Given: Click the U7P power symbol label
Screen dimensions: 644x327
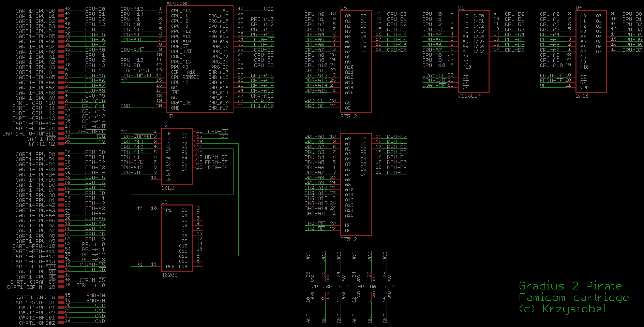Looking at the screenshot, I should point(390,286).
